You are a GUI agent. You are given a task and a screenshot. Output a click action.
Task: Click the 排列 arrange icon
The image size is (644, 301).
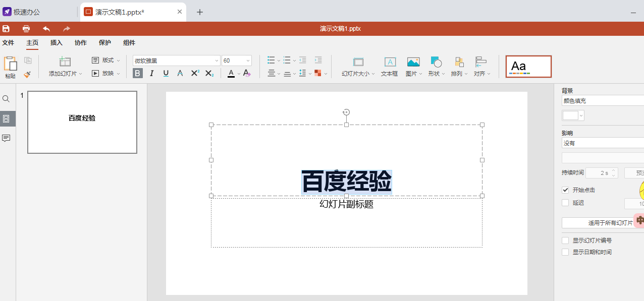459,62
